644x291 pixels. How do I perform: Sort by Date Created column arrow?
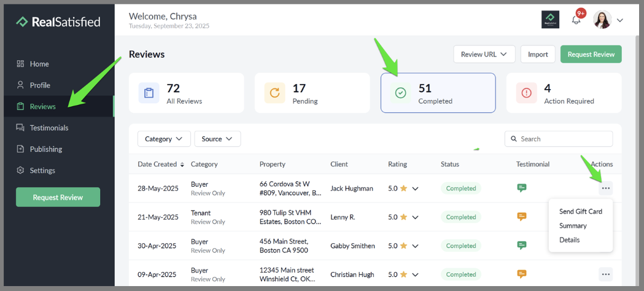click(x=182, y=164)
